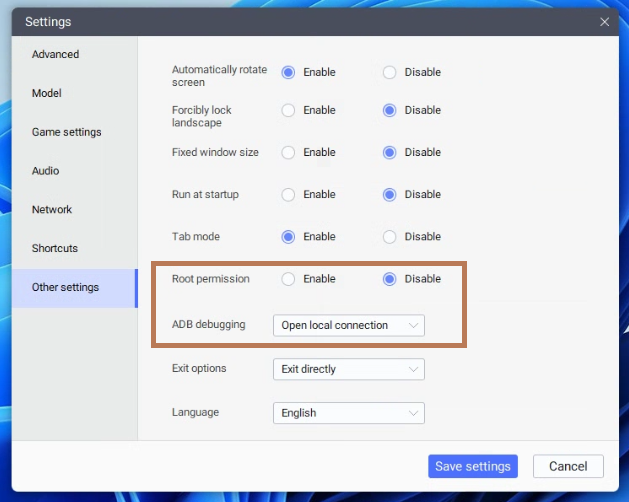Image resolution: width=629 pixels, height=502 pixels.
Task: Close the Settings dialog with X
Action: (x=604, y=21)
